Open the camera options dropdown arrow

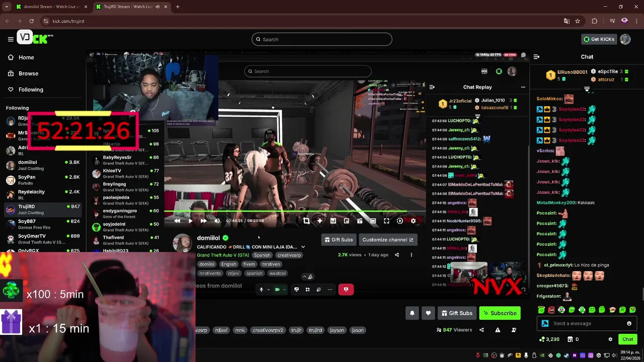pyautogui.click(x=284, y=290)
